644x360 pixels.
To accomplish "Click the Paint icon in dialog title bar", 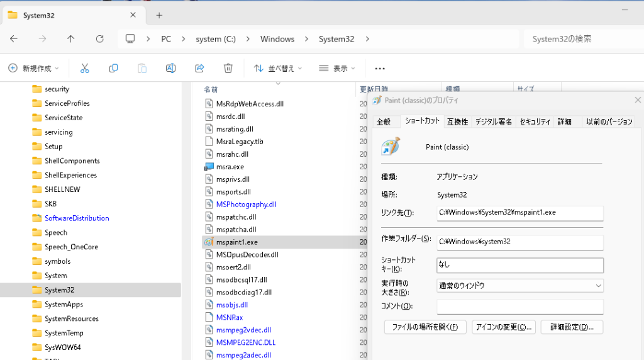I will point(377,100).
